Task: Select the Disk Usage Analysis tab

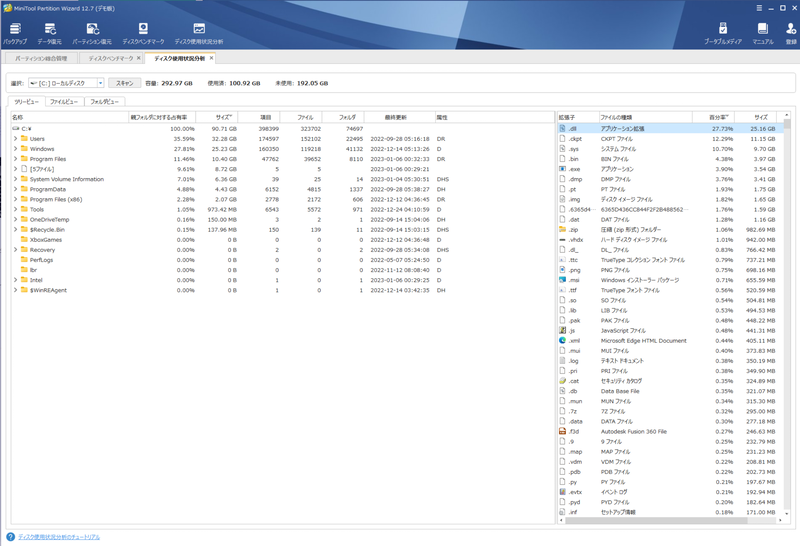Action: [x=180, y=58]
